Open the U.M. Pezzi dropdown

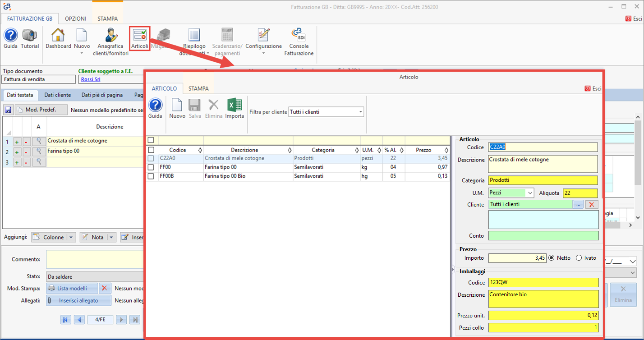[x=529, y=193]
